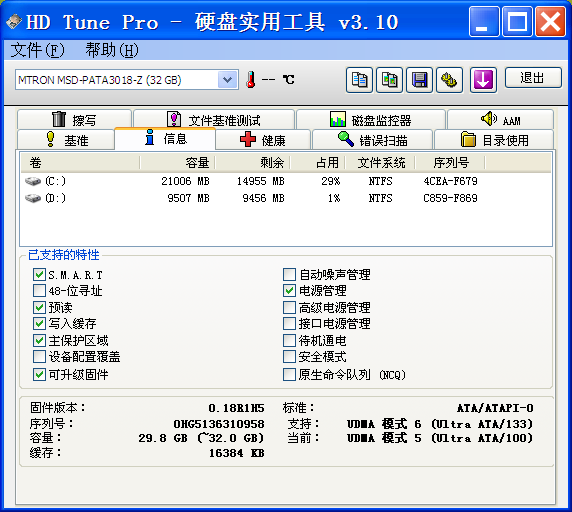Switch to the 错误扫描 tab
Image resolution: width=572 pixels, height=512 pixels.
372,140
